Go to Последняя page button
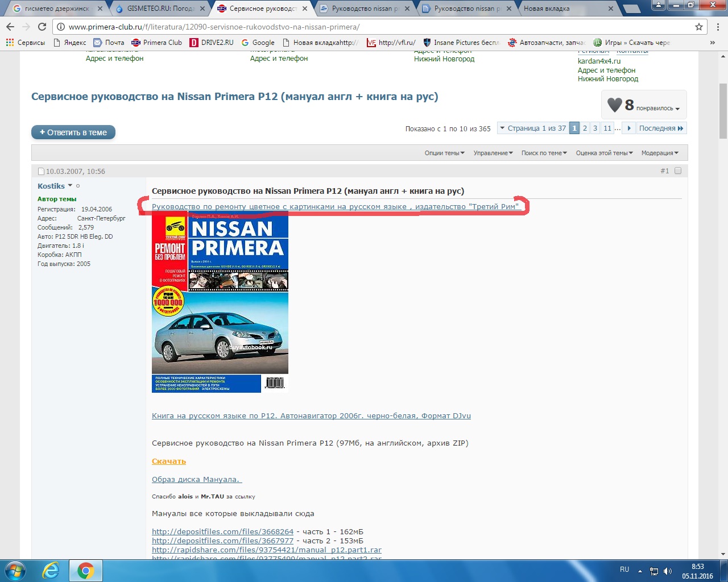The width and height of the screenshot is (728, 582). click(x=661, y=128)
